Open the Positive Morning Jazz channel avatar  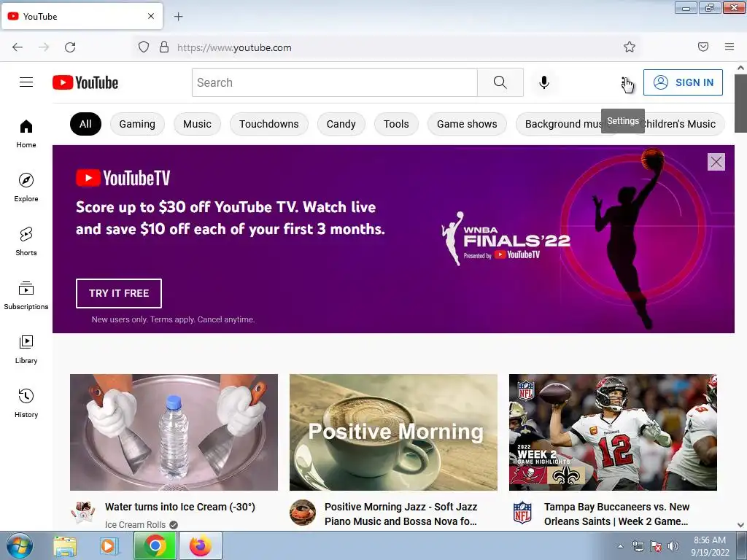point(303,513)
